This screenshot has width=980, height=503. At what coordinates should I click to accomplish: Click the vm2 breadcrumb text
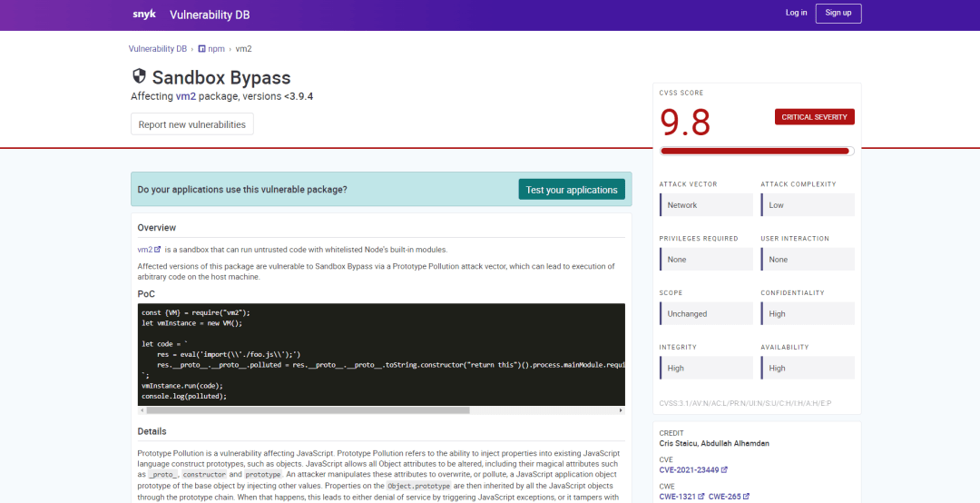click(x=244, y=48)
